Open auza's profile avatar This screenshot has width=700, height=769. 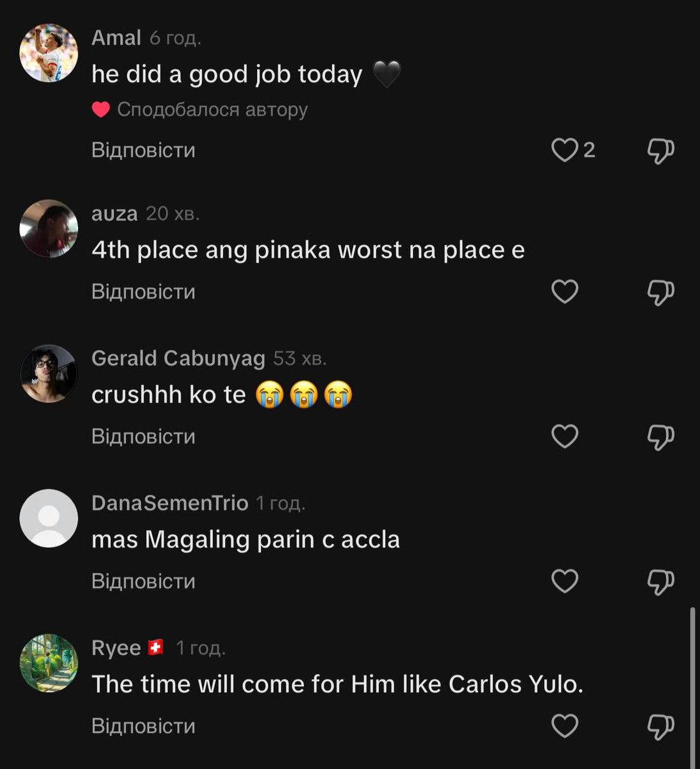point(49,228)
